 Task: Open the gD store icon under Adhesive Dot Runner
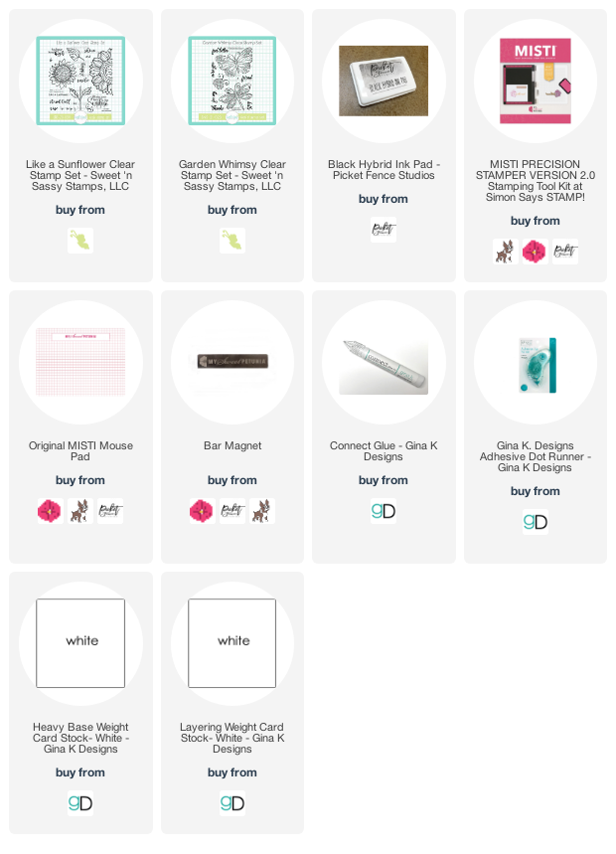click(535, 522)
